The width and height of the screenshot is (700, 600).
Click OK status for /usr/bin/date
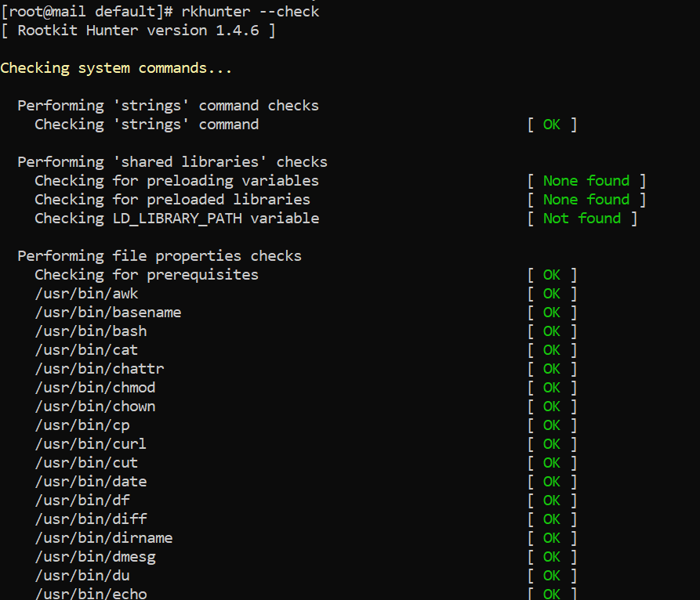552,482
